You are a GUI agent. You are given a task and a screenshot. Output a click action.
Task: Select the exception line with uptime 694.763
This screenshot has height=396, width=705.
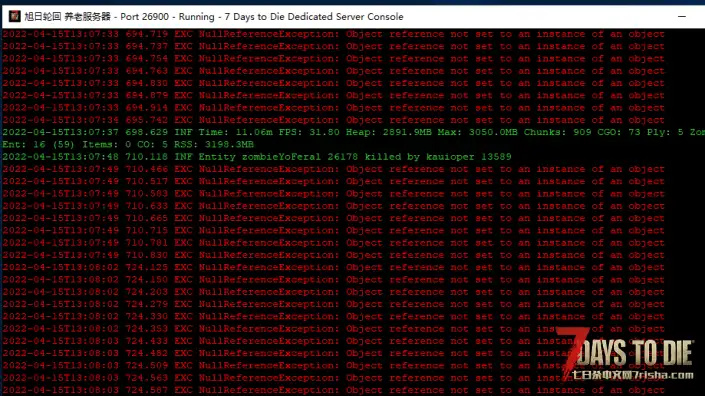pos(333,71)
